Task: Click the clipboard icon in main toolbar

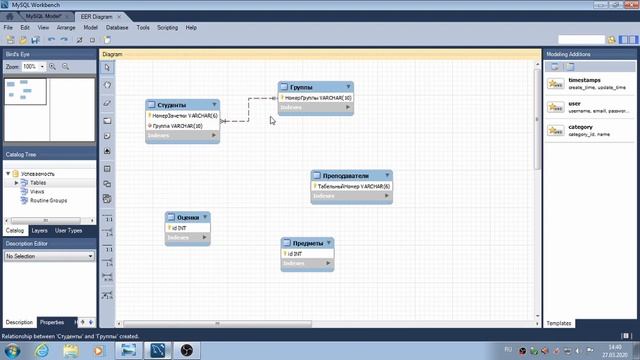Action: coord(107,40)
